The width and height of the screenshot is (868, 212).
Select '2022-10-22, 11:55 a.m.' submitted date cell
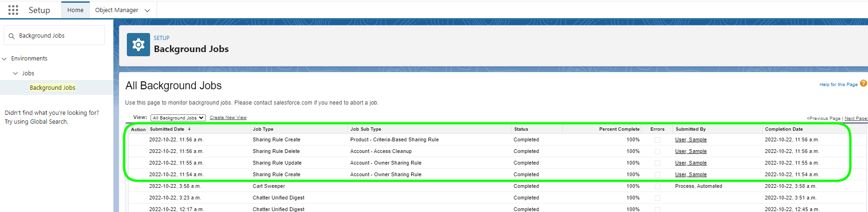176,163
